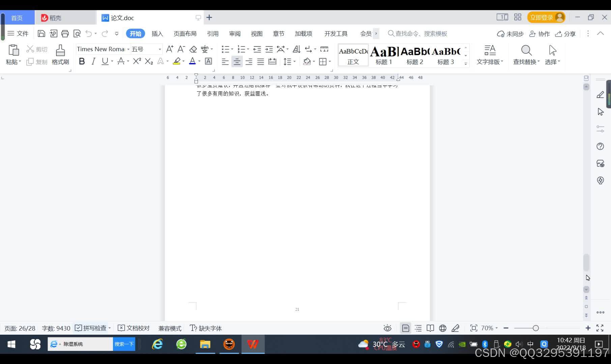Click the Decrease Indent icon
611x364 pixels.
(257, 49)
